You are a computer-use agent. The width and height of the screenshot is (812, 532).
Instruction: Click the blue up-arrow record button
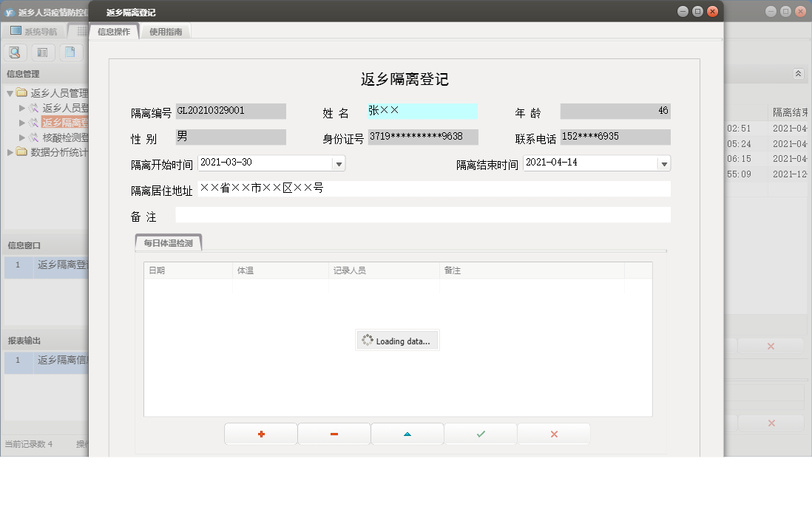407,434
